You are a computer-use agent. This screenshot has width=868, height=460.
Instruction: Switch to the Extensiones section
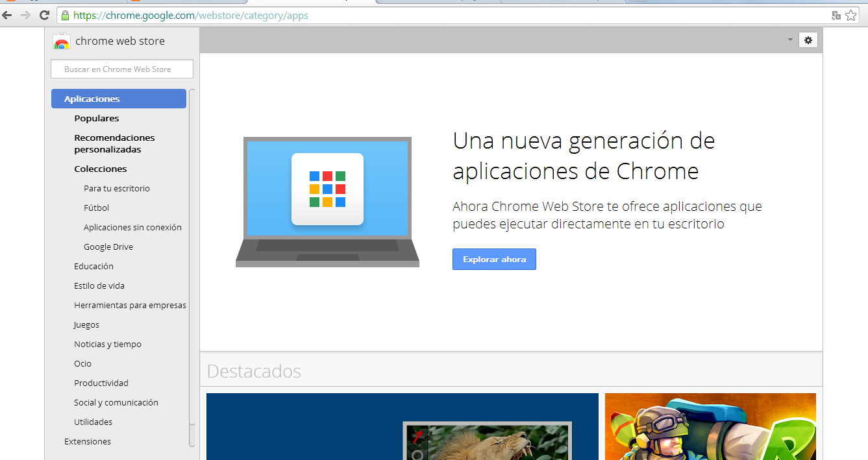[88, 441]
